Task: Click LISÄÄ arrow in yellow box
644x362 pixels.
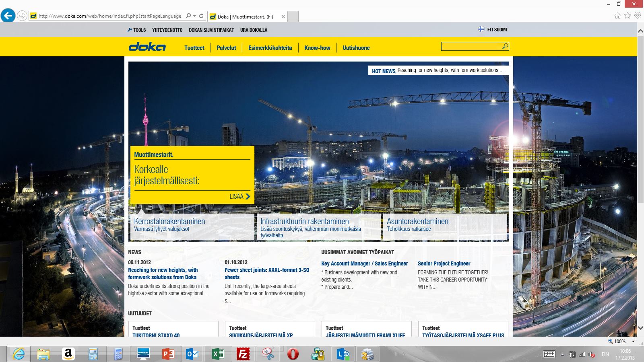Action: (x=240, y=196)
